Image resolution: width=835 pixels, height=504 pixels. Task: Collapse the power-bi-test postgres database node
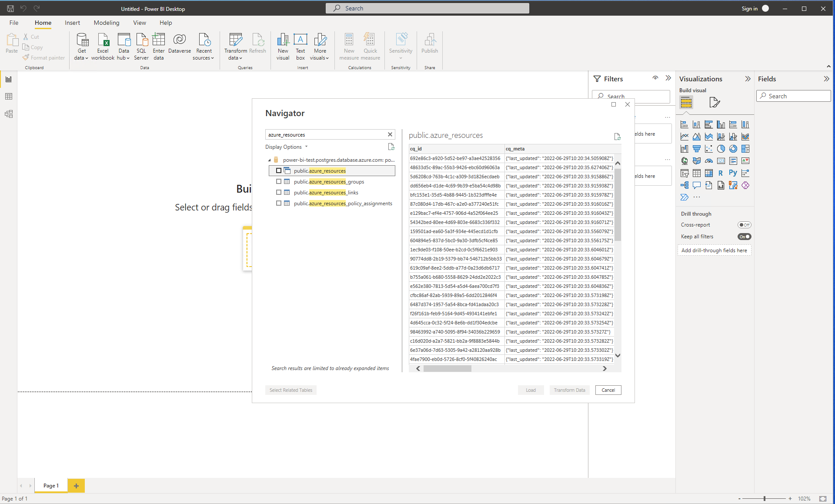[269, 160]
